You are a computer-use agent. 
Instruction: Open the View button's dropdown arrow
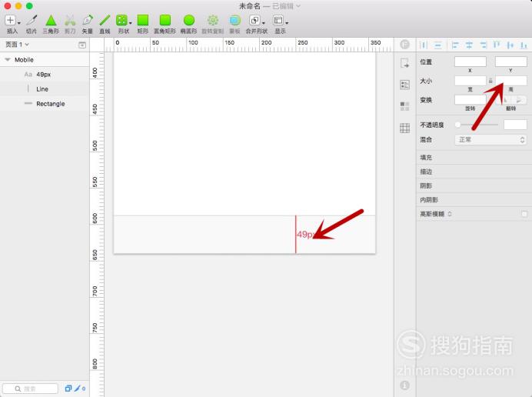tap(287, 23)
